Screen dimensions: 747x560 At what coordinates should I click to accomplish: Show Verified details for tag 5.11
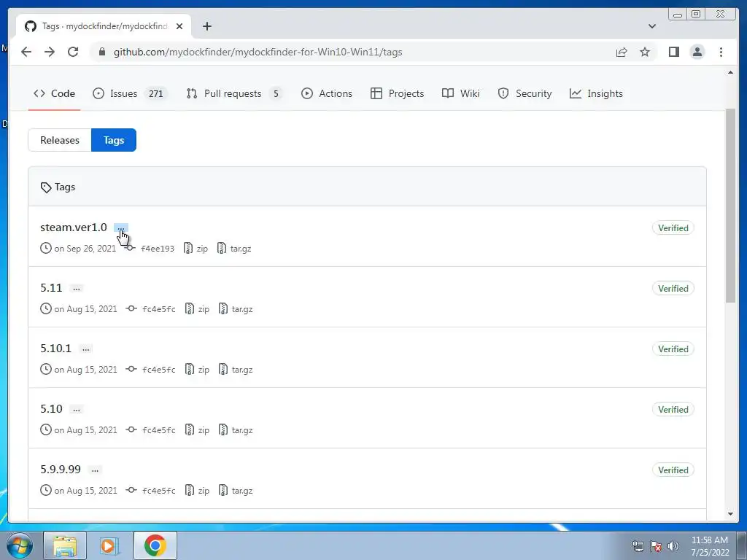pyautogui.click(x=673, y=289)
